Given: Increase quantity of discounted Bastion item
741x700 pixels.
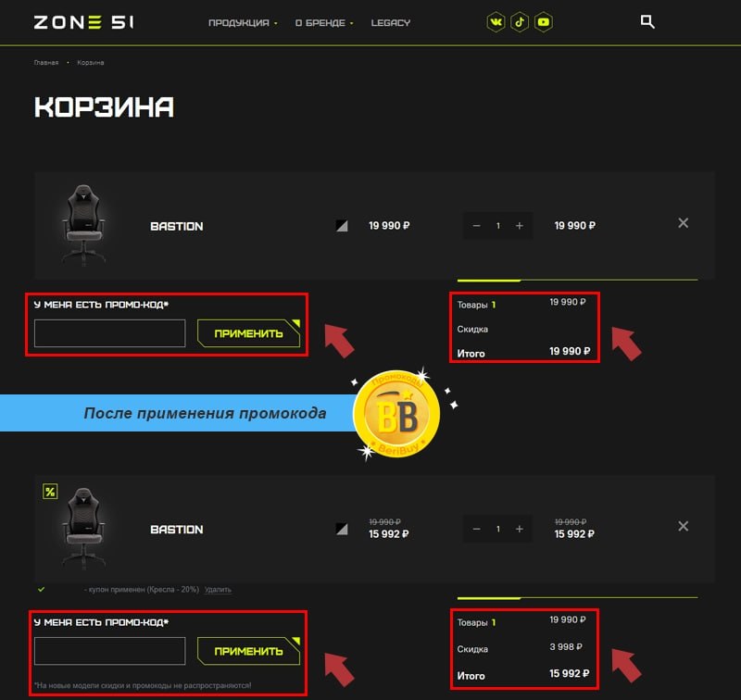Looking at the screenshot, I should (520, 529).
